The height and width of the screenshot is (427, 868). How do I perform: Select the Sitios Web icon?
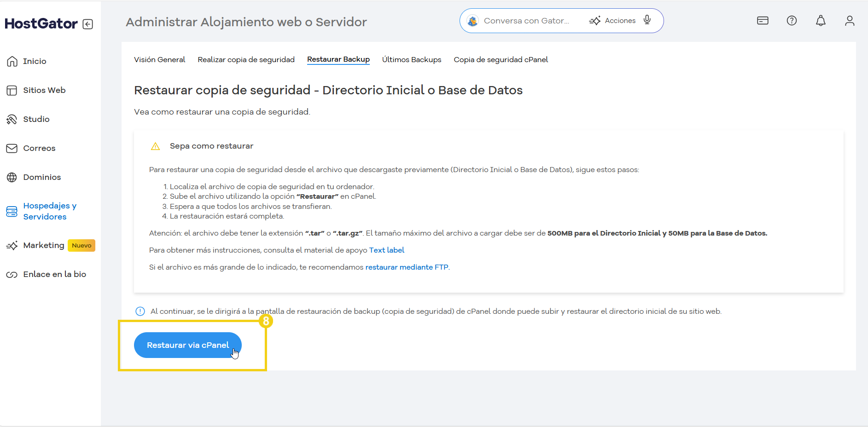(x=12, y=90)
